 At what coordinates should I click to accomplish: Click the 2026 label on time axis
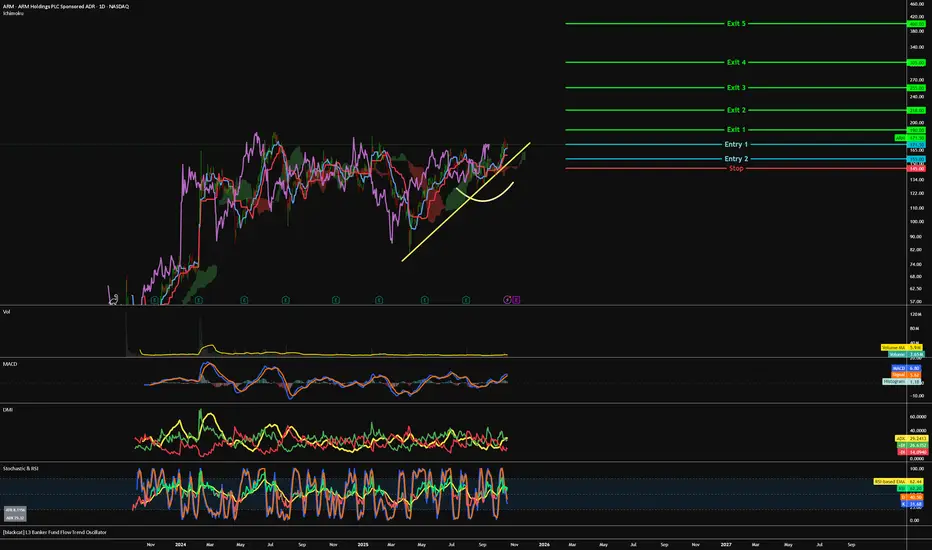[544, 544]
